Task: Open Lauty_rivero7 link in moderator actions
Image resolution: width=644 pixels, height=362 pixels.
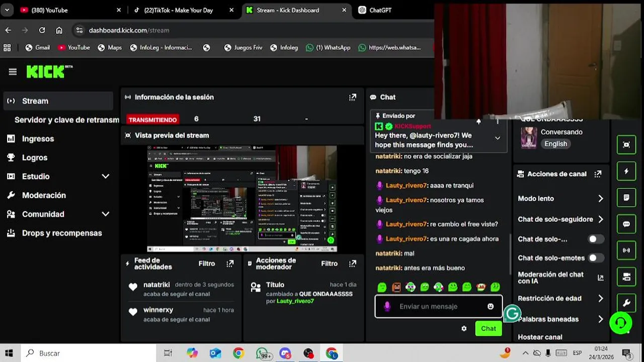Action: click(x=295, y=301)
